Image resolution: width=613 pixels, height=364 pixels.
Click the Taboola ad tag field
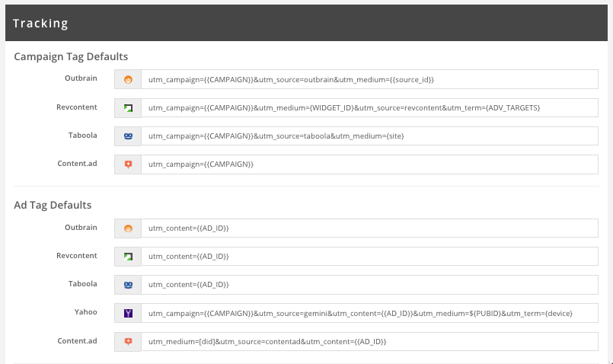tap(369, 285)
